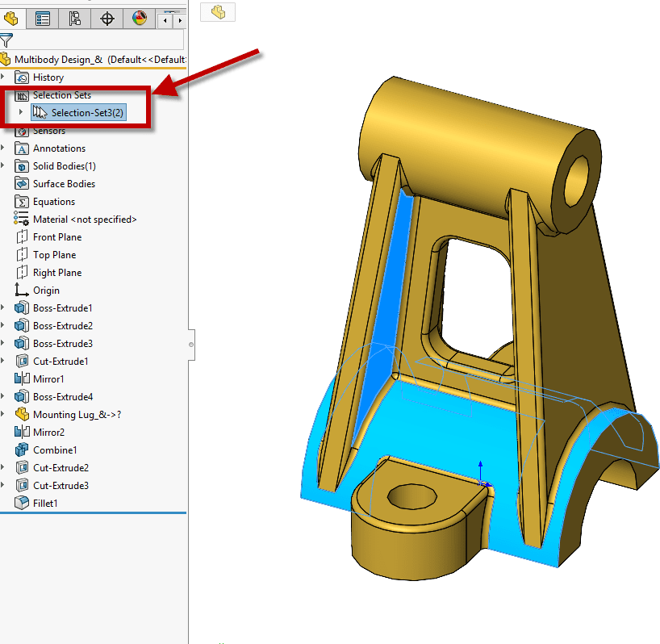Select the Equations label
Screen dimensions: 660x644
[x=54, y=202]
